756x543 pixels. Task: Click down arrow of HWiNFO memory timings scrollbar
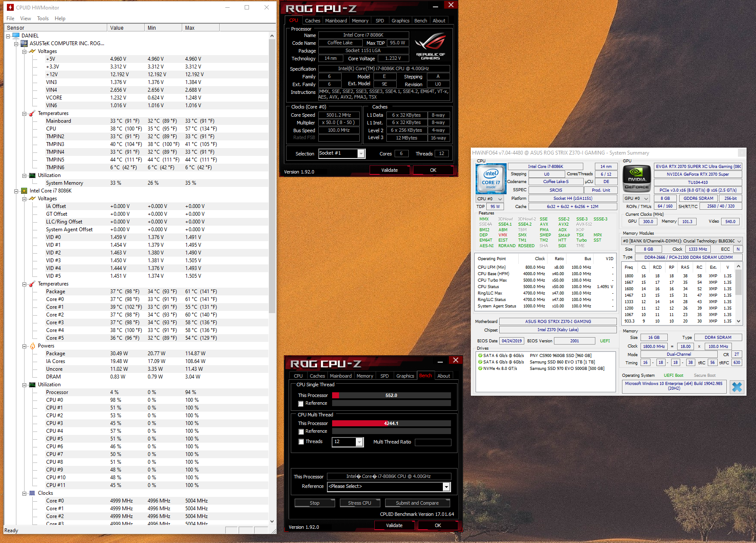738,321
